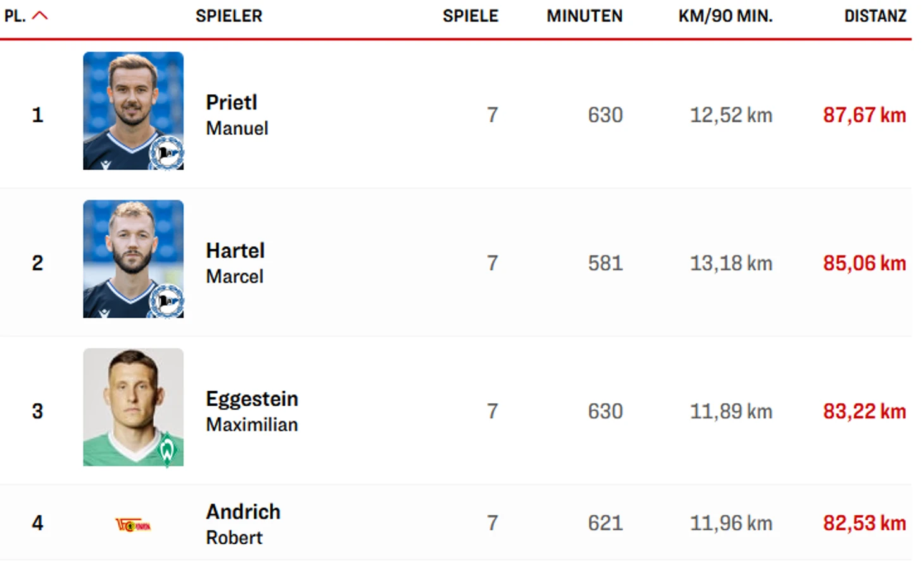Sort table by PL. column header

point(15,16)
